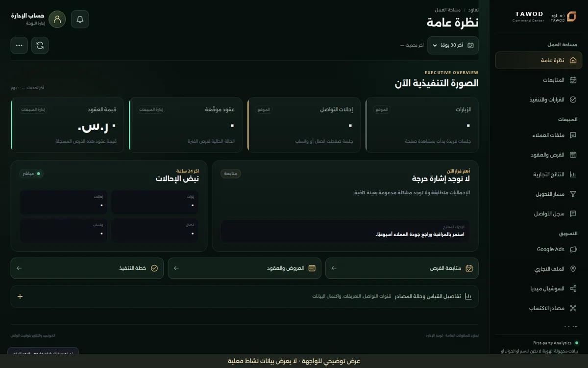Click the تعاود breadcrumb link
This screenshot has width=588, height=368.
click(x=473, y=10)
